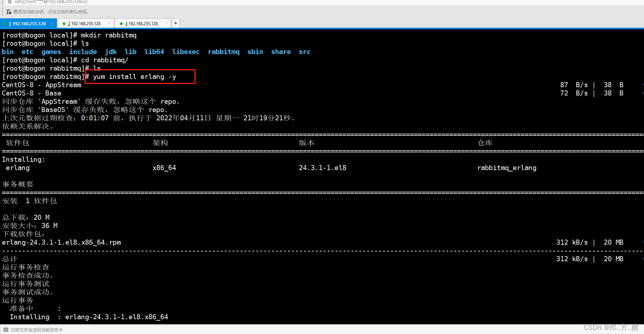644x334 pixels.
Task: Click the '总计' total line label
Action: 10,259
